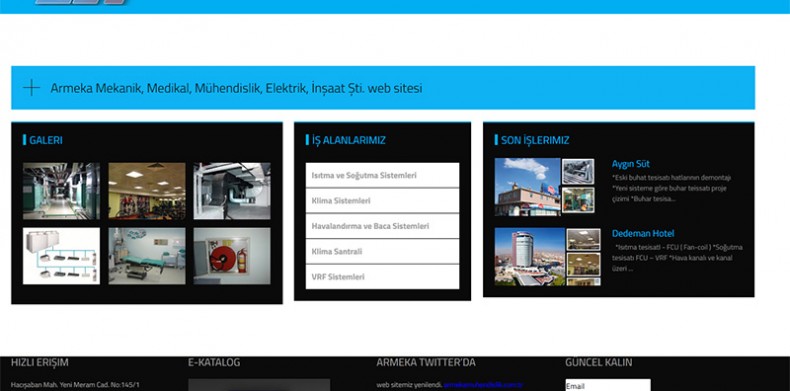Click the İŞ ALANLARIMIZ heading
The width and height of the screenshot is (790, 391).
pyautogui.click(x=349, y=140)
